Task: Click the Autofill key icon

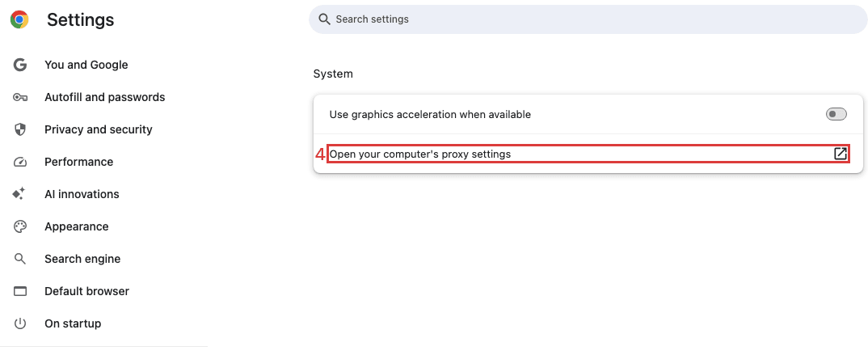Action: (20, 97)
